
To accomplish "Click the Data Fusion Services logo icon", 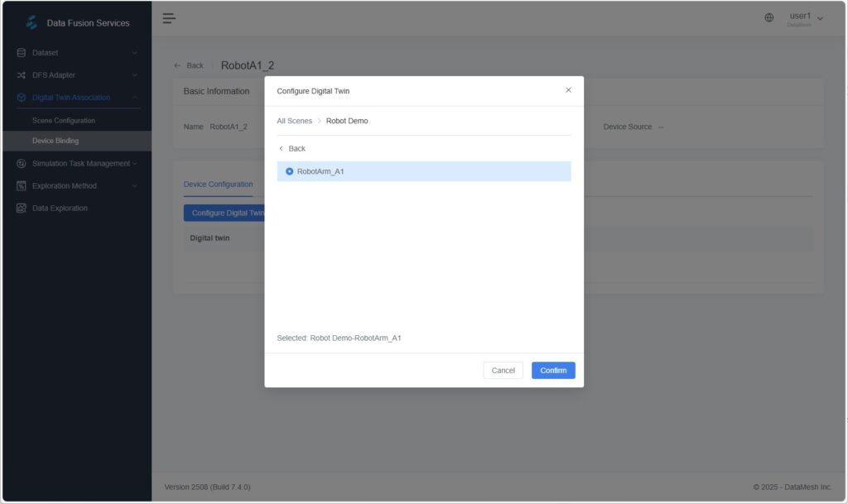I will coord(31,22).
